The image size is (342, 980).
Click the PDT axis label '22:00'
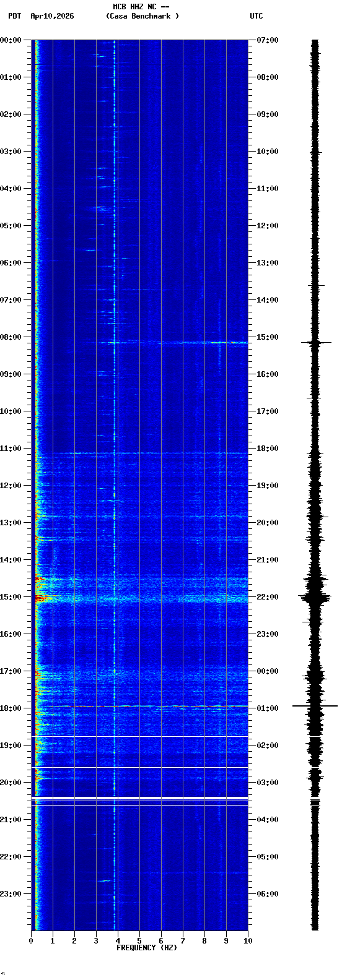pos(11,857)
